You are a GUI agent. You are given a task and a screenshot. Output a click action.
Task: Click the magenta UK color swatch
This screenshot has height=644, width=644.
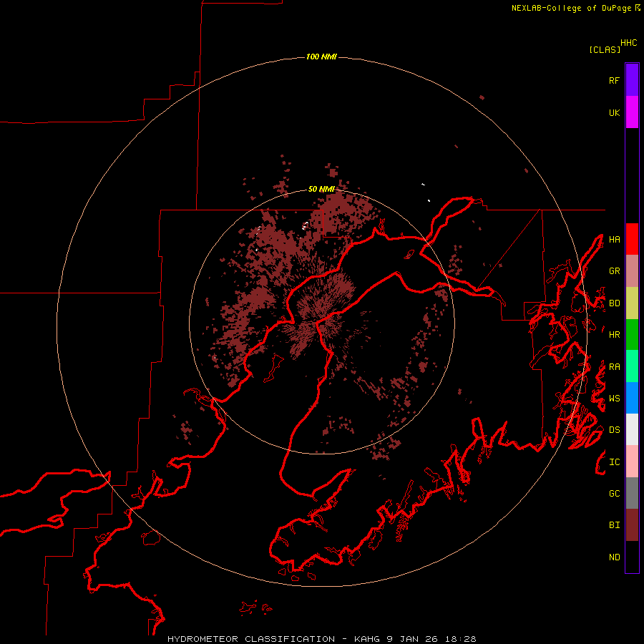pyautogui.click(x=632, y=112)
